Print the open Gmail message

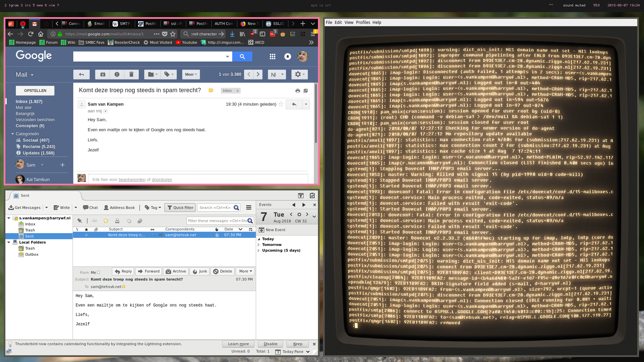(297, 91)
